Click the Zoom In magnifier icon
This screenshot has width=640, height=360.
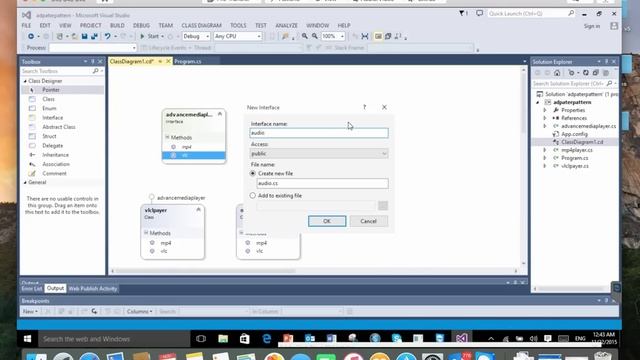[x=305, y=36]
